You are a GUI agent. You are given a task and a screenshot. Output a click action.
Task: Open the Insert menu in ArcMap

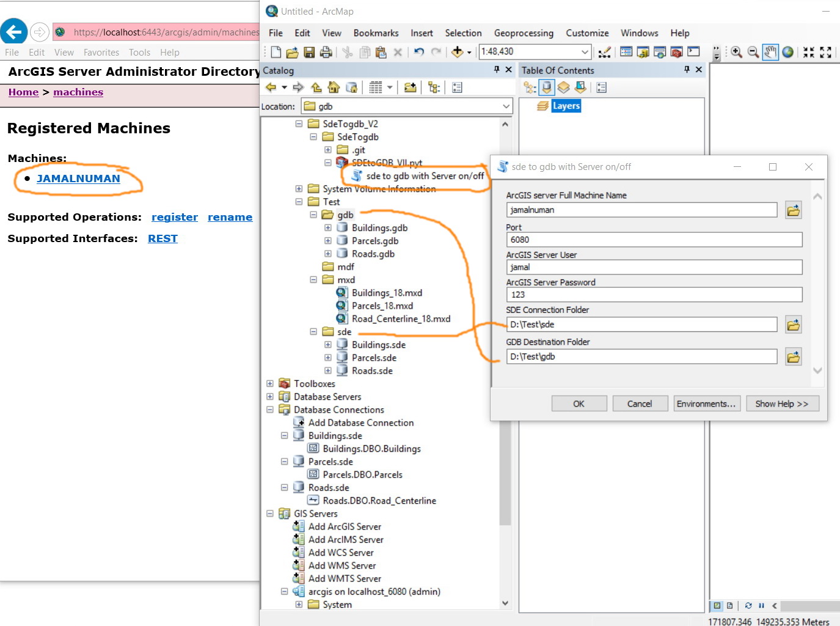(422, 33)
